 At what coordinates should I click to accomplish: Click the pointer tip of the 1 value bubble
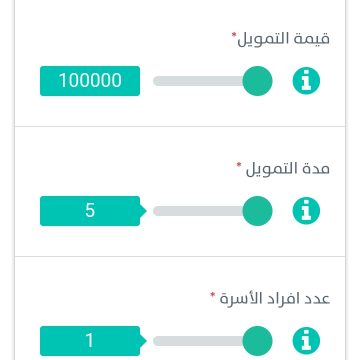pyautogui.click(x=144, y=341)
